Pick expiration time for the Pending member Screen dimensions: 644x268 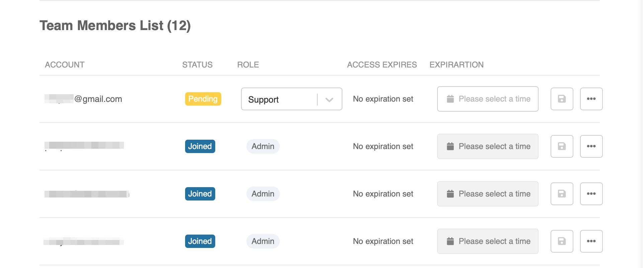tap(487, 99)
